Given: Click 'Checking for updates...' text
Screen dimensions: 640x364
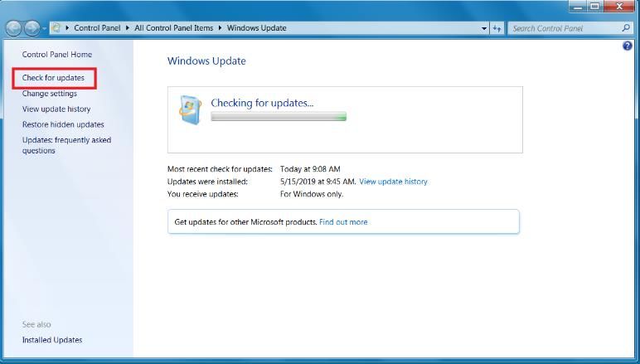Looking at the screenshot, I should pyautogui.click(x=262, y=103).
